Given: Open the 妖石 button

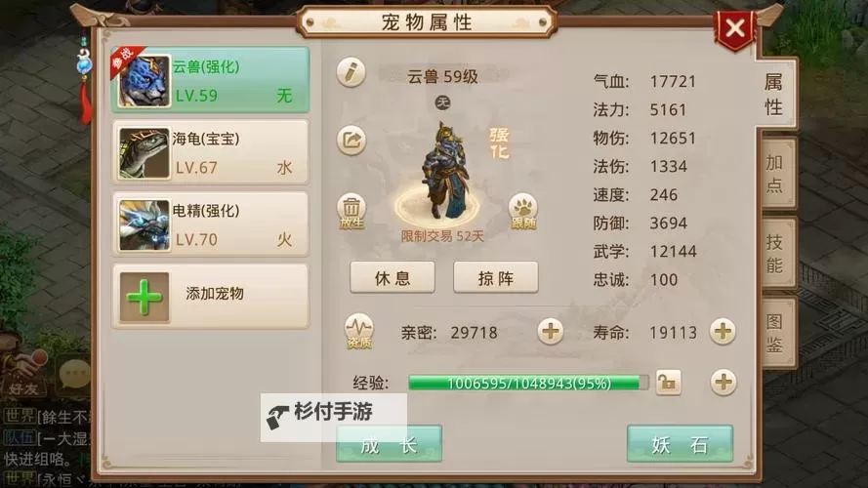Looking at the screenshot, I should click(x=680, y=444).
